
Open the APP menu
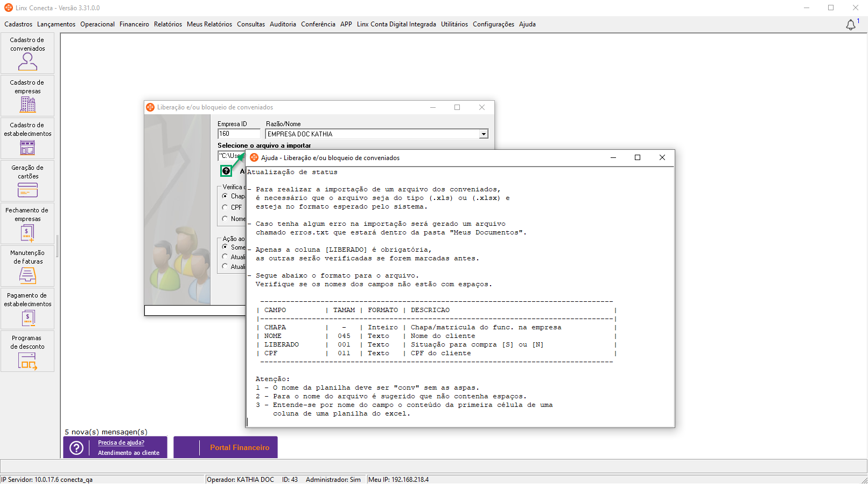(346, 24)
